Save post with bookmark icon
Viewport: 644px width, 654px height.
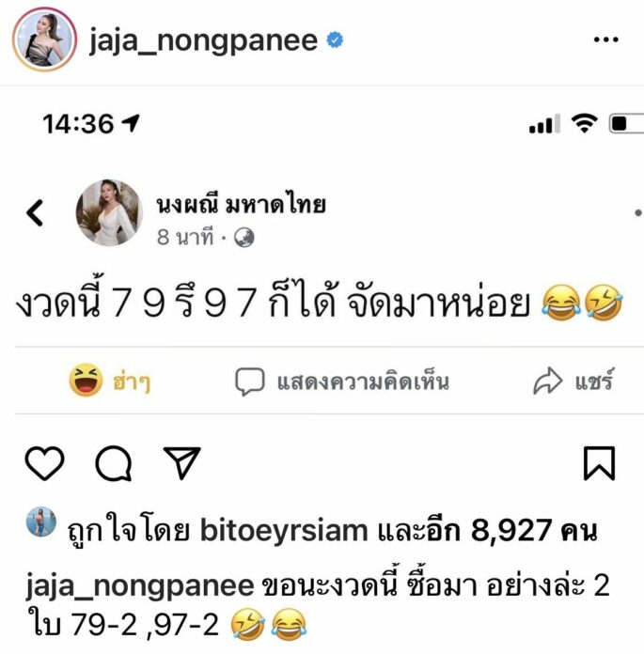599,463
